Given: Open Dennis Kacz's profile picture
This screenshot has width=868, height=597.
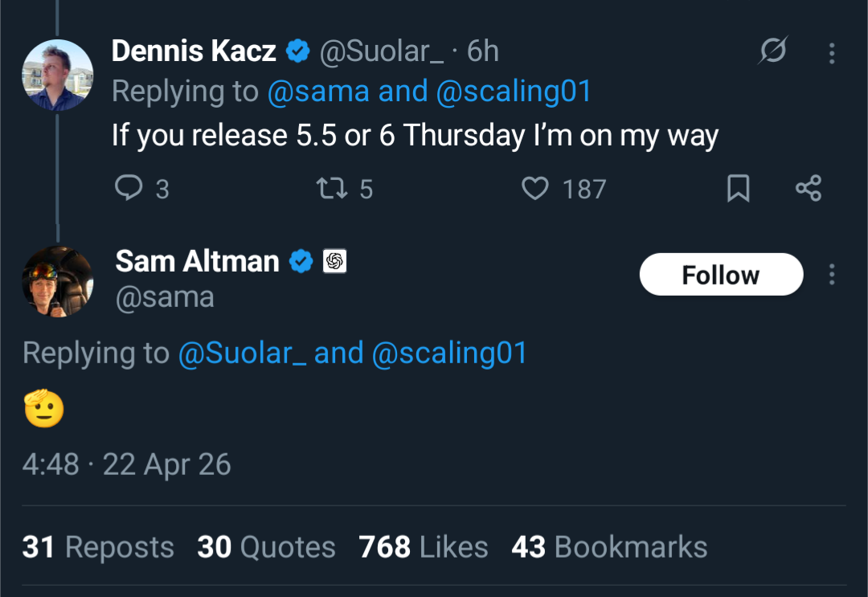Looking at the screenshot, I should point(57,75).
